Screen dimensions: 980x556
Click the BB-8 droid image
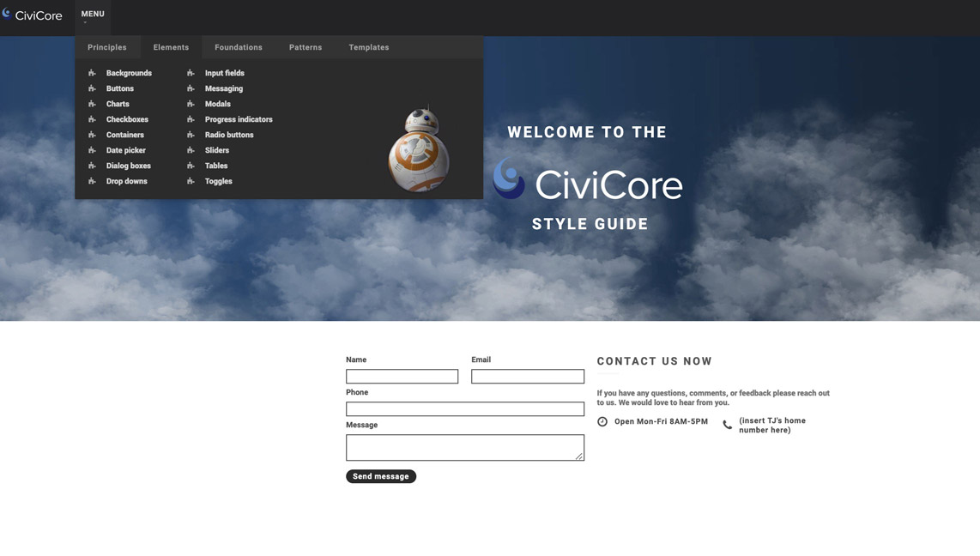click(419, 148)
